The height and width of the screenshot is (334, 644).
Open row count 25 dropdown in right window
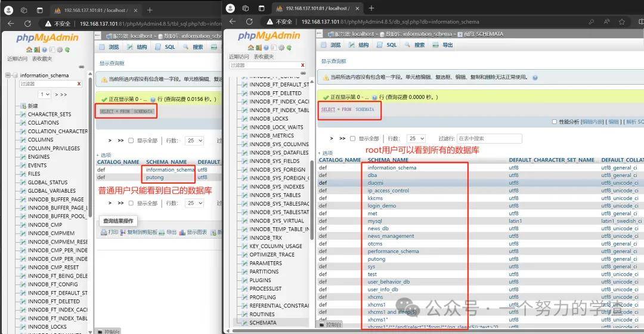[x=416, y=138]
